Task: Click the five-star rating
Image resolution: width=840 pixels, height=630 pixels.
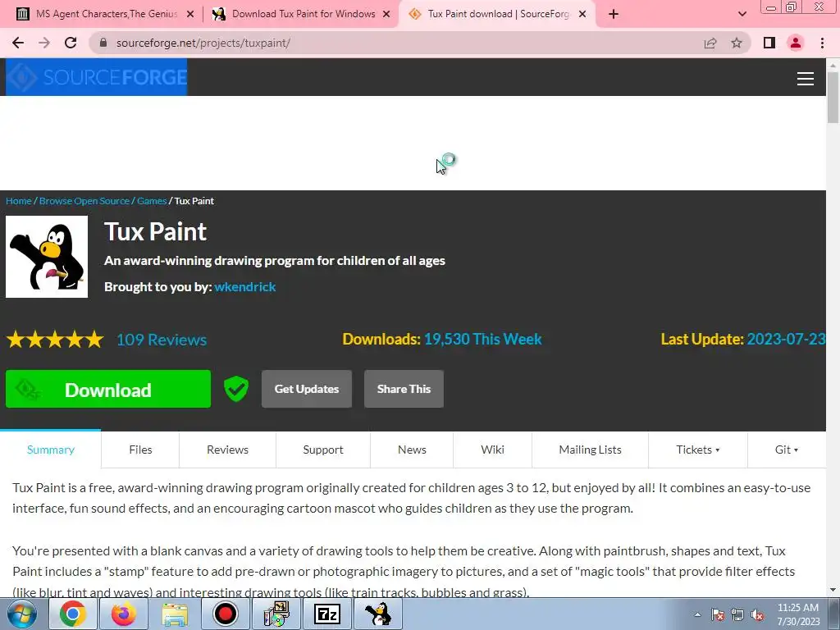Action: tap(55, 340)
